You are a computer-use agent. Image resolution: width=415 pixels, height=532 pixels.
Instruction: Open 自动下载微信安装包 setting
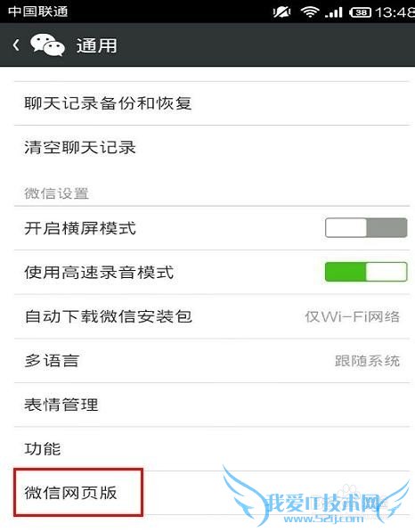click(212, 316)
